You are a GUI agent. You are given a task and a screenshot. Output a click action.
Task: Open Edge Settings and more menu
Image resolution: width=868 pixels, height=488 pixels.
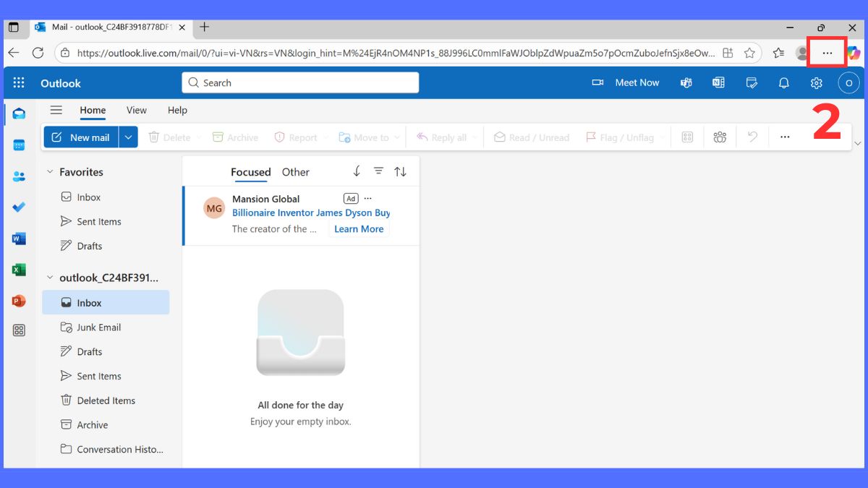pyautogui.click(x=827, y=53)
